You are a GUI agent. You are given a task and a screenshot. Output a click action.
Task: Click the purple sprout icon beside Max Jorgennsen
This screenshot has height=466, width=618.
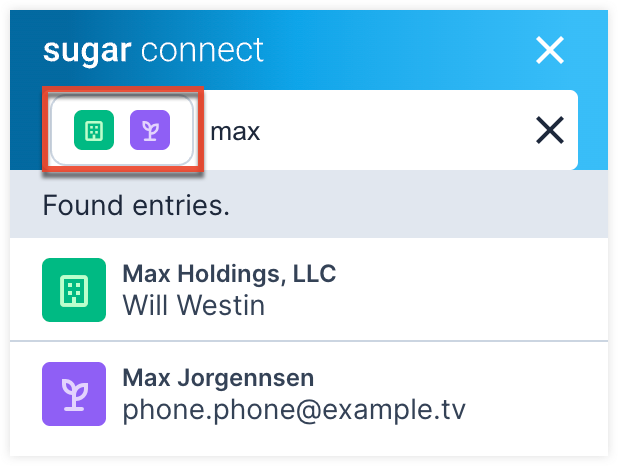pos(74,394)
